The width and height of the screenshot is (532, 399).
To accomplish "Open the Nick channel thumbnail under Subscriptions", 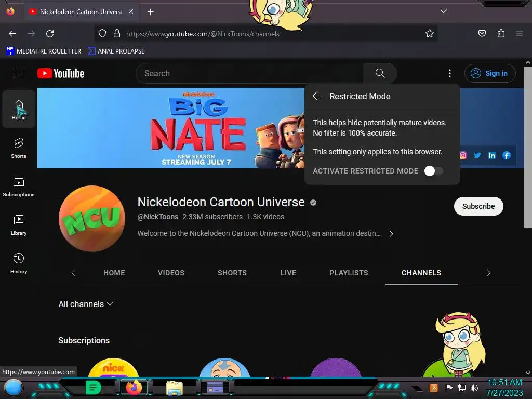I will click(x=114, y=367).
